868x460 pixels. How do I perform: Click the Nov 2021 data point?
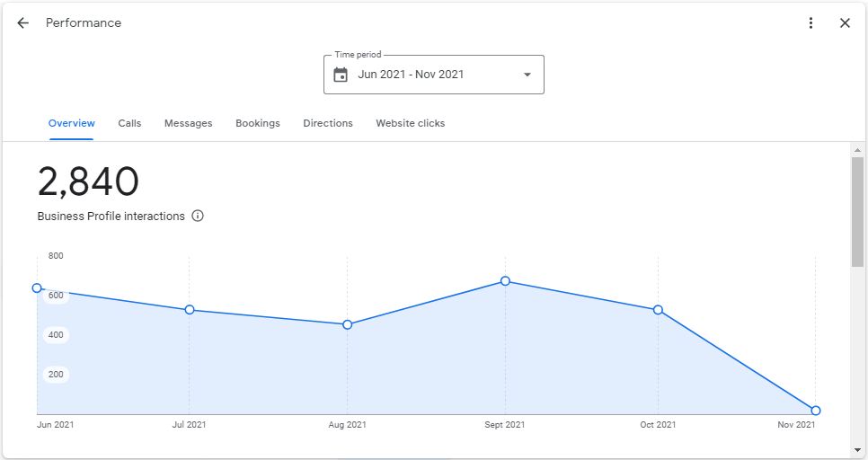(816, 411)
